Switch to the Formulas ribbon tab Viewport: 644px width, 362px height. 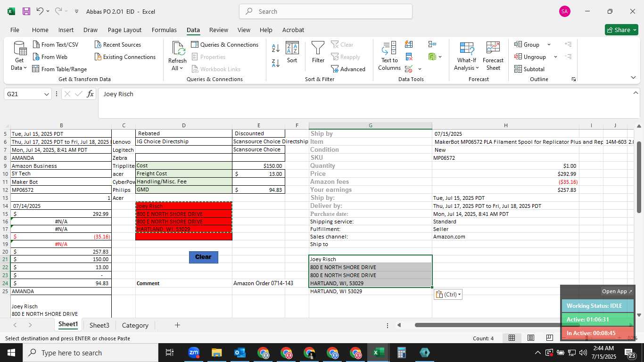(164, 30)
